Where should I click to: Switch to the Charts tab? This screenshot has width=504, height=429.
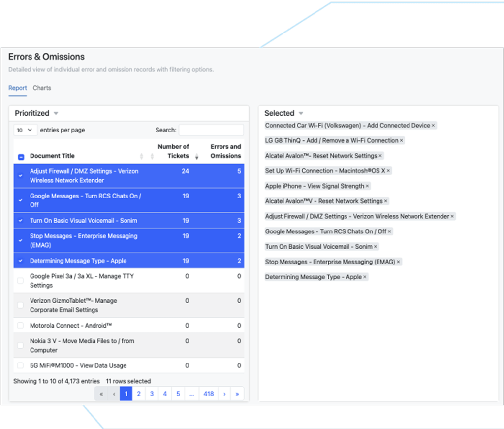point(42,88)
